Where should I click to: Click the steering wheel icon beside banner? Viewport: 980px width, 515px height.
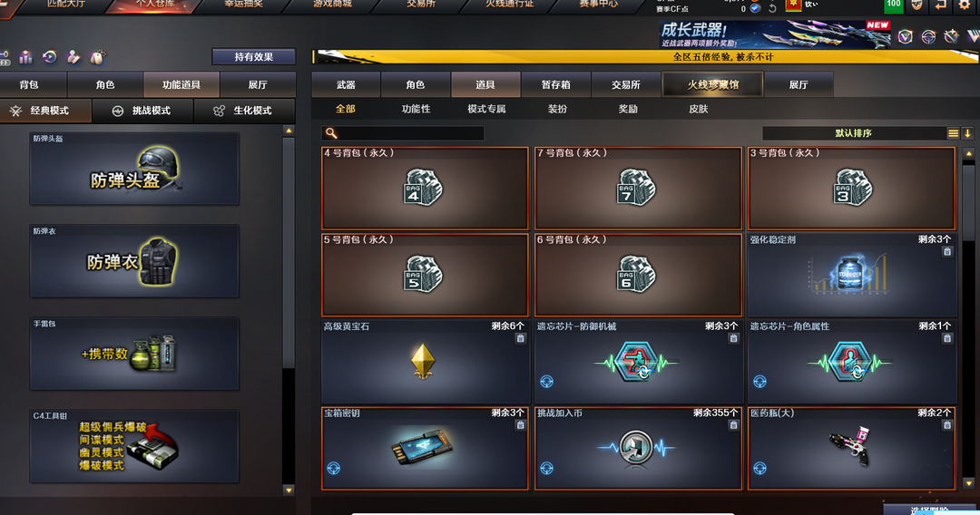tap(928, 37)
